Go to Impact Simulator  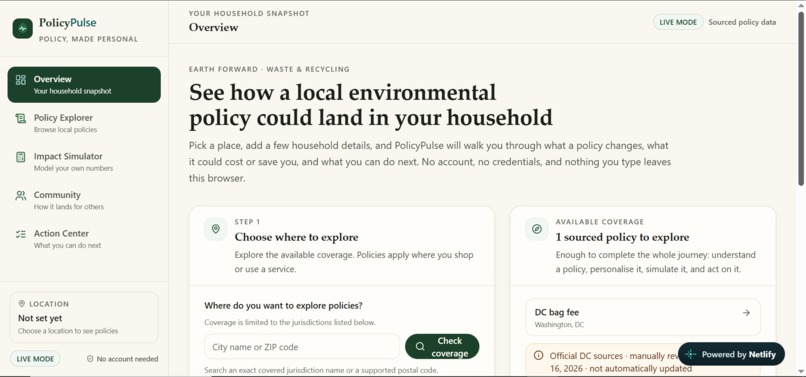84,161
